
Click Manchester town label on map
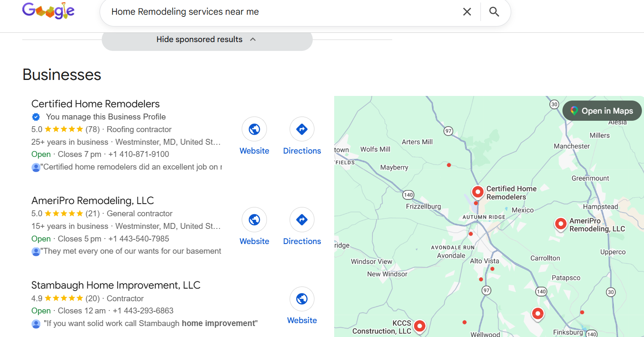click(572, 146)
